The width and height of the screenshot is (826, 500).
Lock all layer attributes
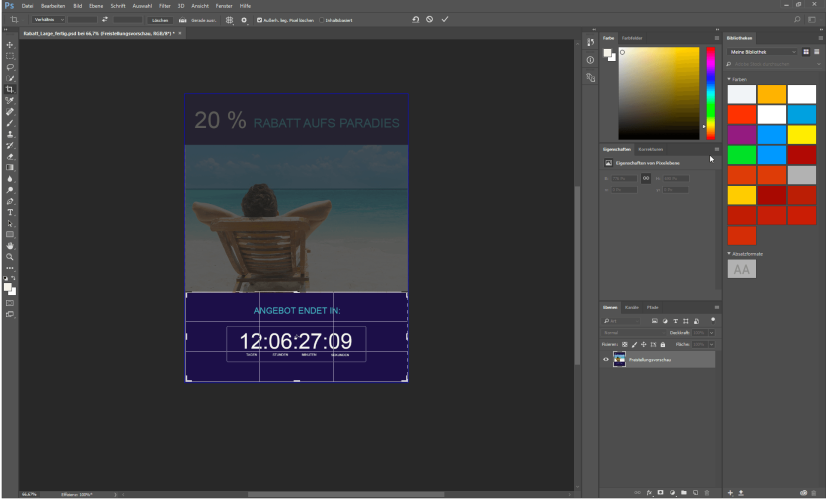click(x=663, y=345)
